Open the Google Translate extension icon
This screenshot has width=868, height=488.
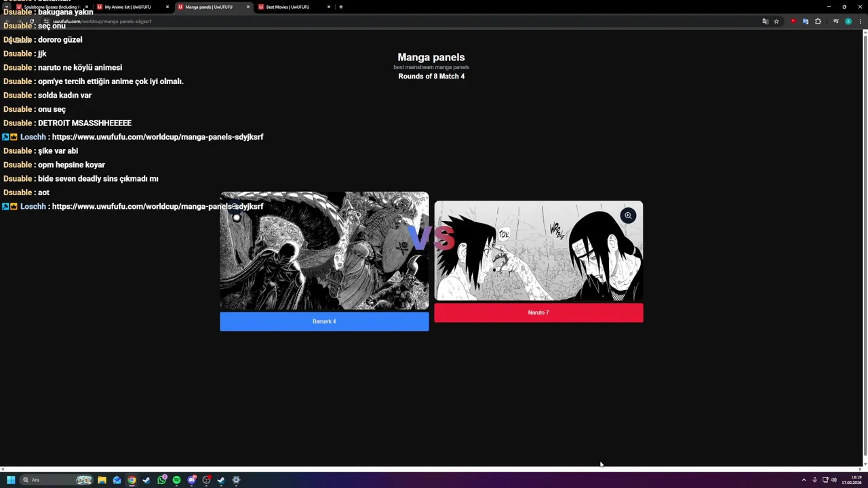pyautogui.click(x=806, y=21)
